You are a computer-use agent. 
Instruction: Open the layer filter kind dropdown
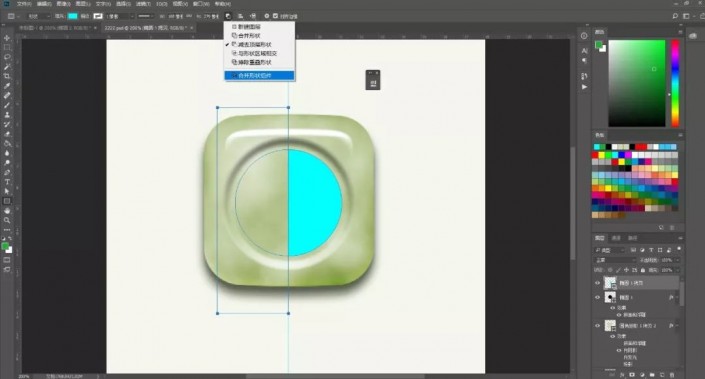(x=610, y=250)
